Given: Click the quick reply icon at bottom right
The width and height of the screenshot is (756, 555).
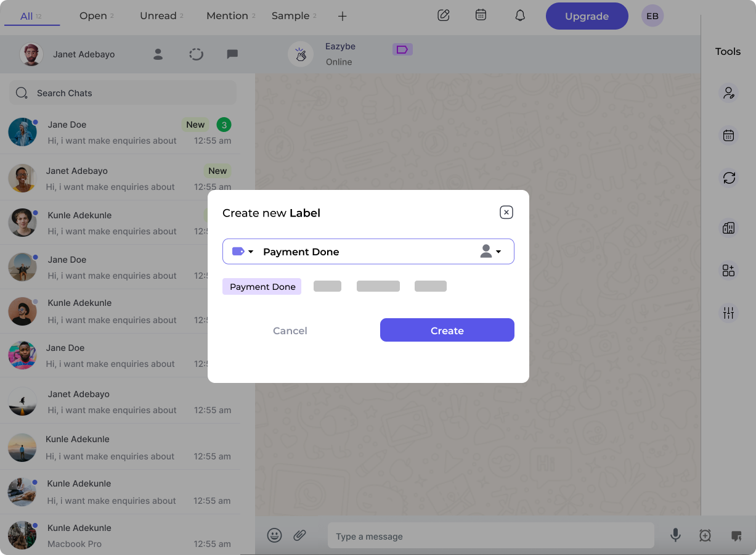Looking at the screenshot, I should 736,536.
